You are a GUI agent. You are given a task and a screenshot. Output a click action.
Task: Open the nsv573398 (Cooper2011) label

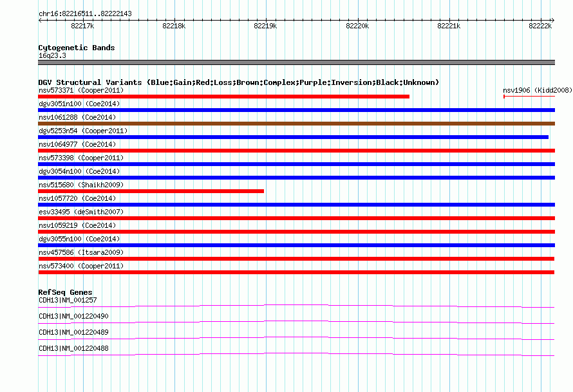point(81,158)
